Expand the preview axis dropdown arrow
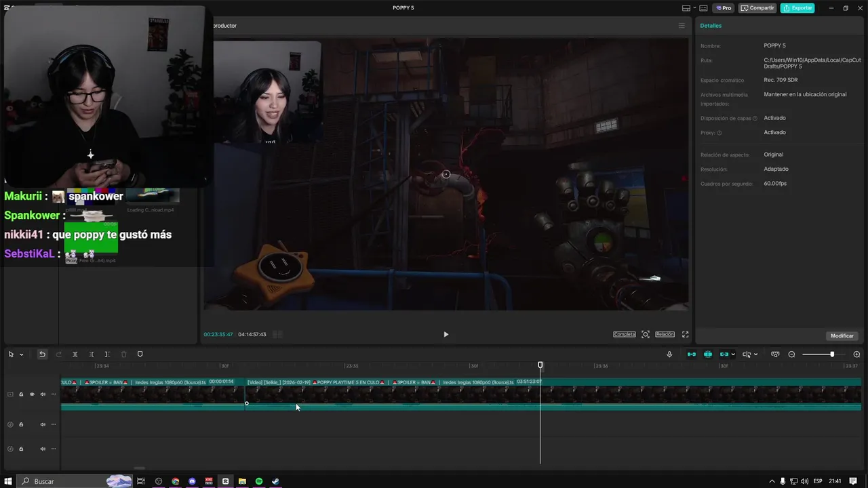Image resolution: width=868 pixels, height=488 pixels. click(755, 354)
